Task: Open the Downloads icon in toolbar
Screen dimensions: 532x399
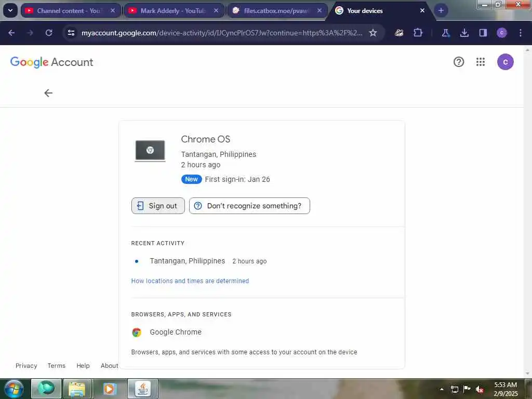Action: 464,33
